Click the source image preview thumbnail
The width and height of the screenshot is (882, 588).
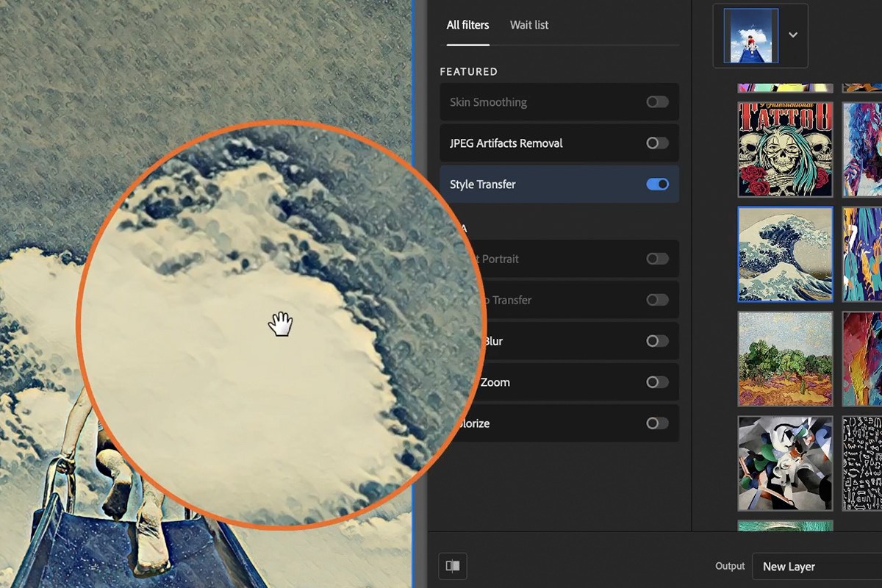(750, 35)
